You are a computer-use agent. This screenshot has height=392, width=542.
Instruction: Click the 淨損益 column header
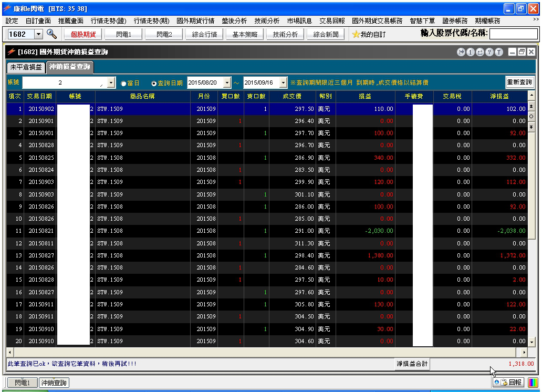pyautogui.click(x=499, y=97)
